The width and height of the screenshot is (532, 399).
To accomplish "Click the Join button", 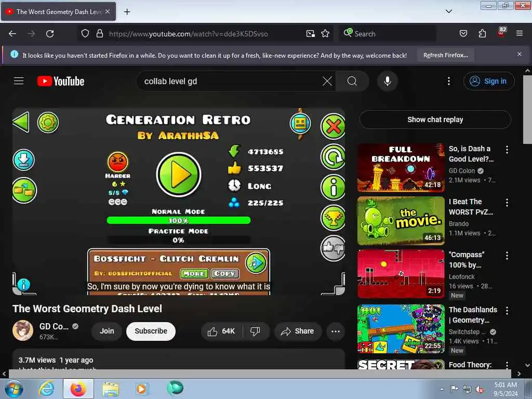I will coord(107,331).
